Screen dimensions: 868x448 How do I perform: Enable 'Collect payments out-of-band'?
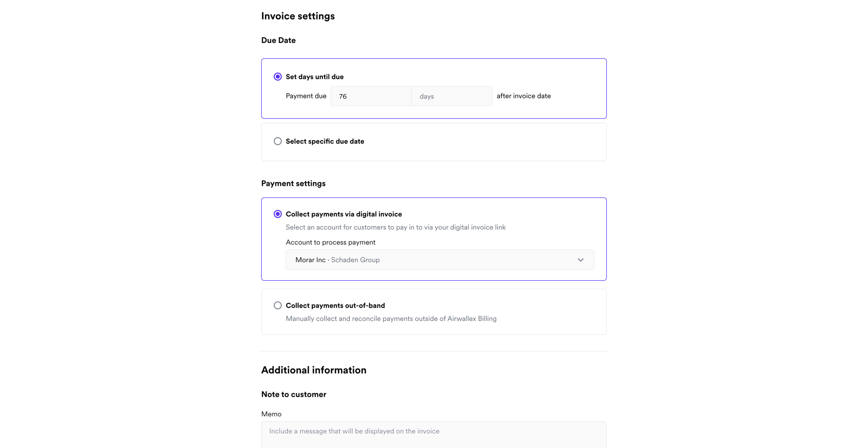(278, 305)
